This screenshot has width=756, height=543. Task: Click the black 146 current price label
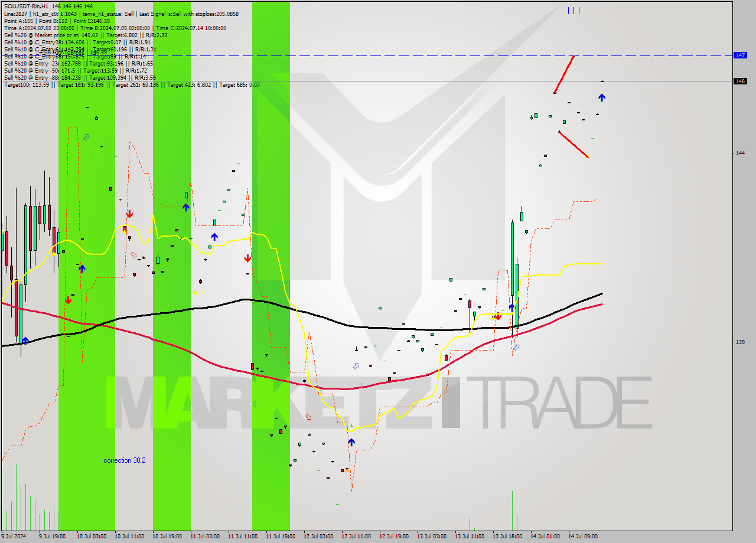[740, 81]
